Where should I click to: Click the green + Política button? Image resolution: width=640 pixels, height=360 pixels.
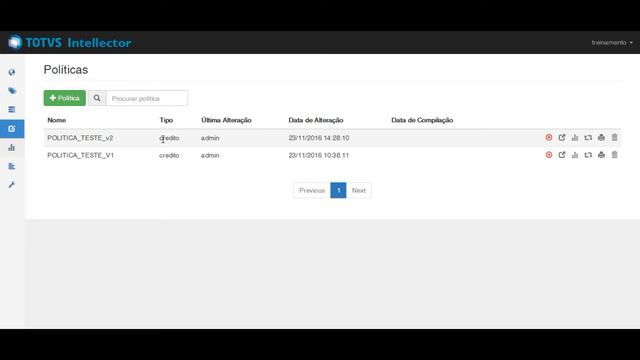tap(64, 98)
